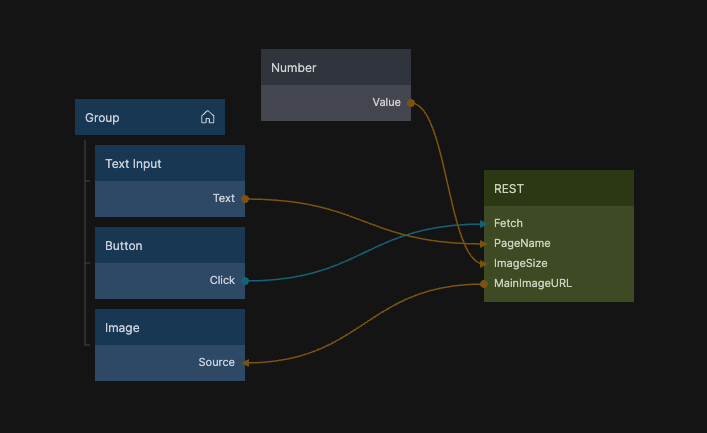Select the Group node title
Viewport: 707px width, 433px height.
[102, 118]
